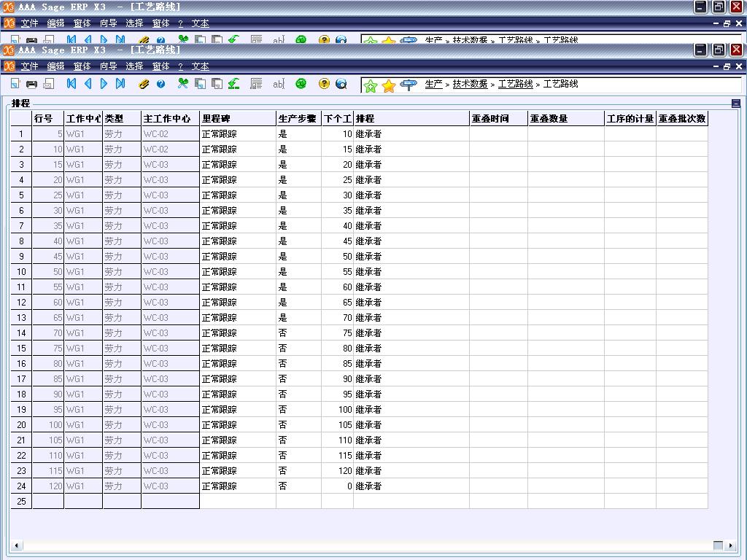Collapse the 排程 section panel
Image resolution: width=747 pixels, height=560 pixels.
pyautogui.click(x=735, y=104)
